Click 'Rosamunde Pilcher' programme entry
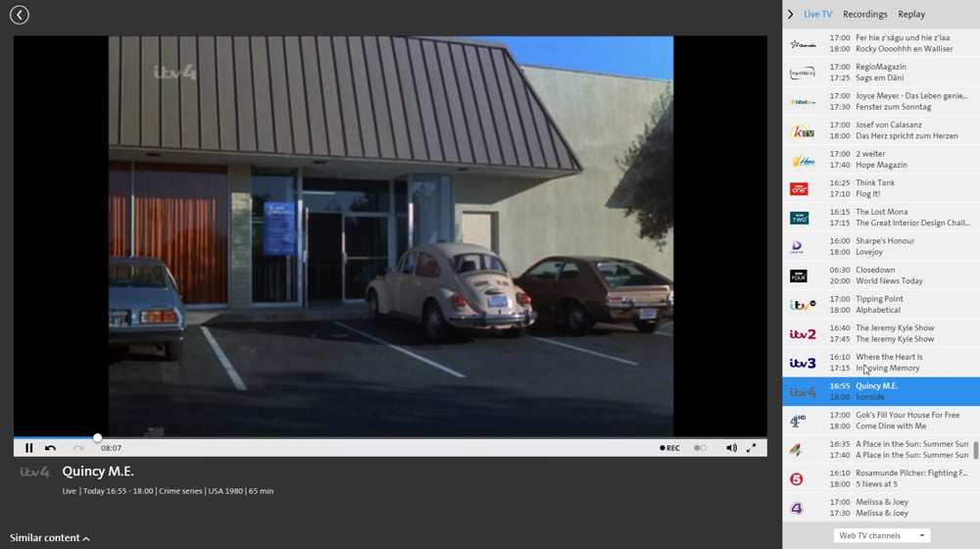The height and width of the screenshot is (549, 980). (911, 474)
